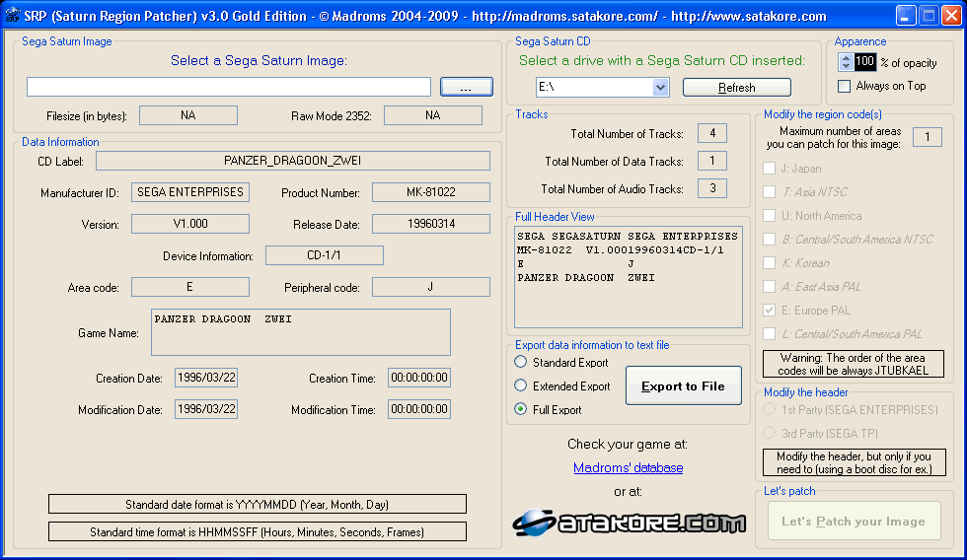Click the opacity spinner down arrow
The height and width of the screenshot is (560, 967).
coord(846,66)
